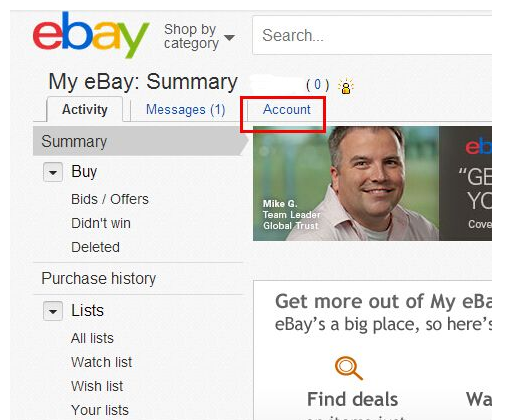510x420 pixels.
Task: Click the Find deals magnifier icon
Action: [x=349, y=368]
